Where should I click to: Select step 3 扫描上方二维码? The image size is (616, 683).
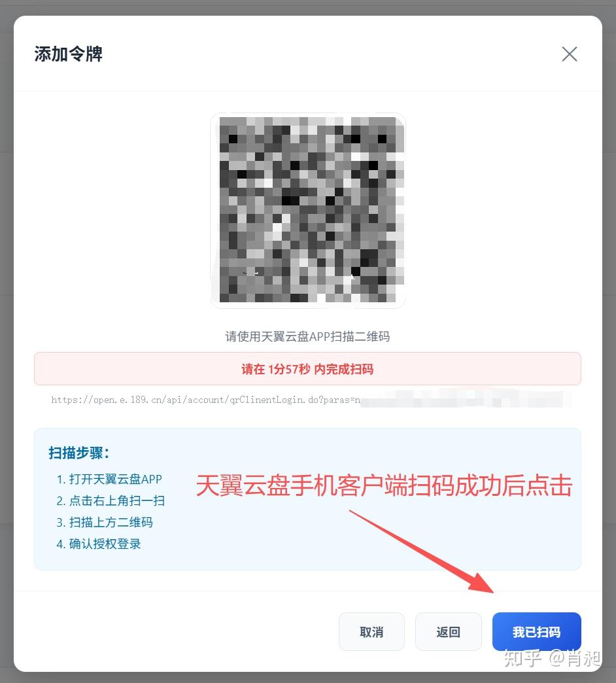[105, 522]
